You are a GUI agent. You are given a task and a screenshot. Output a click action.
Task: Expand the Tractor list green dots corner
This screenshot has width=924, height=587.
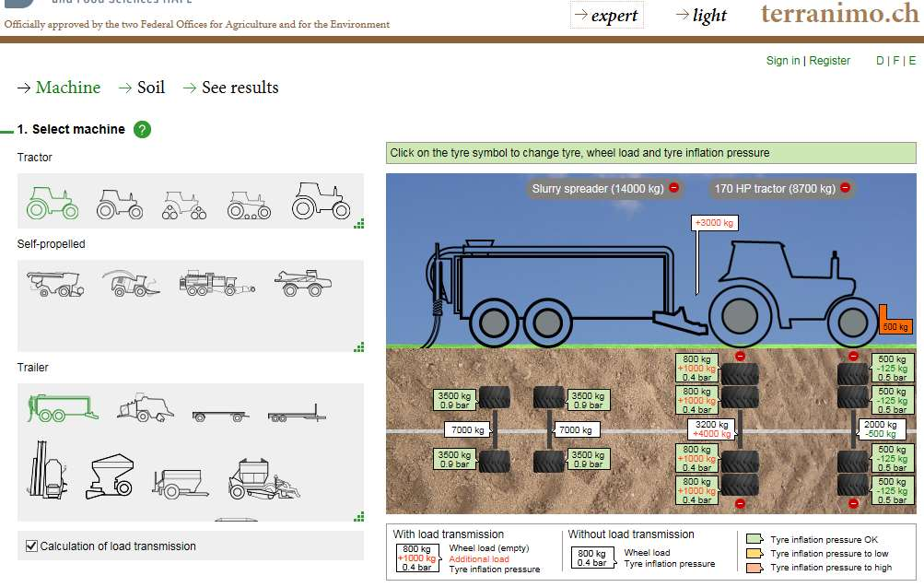click(358, 223)
